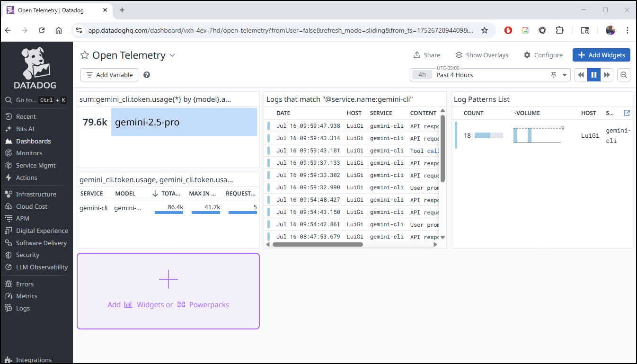Open the Configure menu
Image resolution: width=637 pixels, height=364 pixels.
(543, 55)
